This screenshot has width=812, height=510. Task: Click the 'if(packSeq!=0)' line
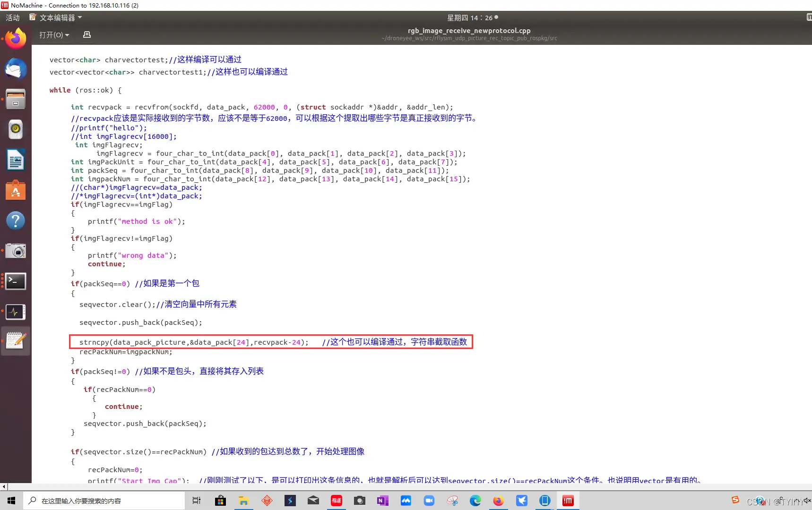click(x=167, y=372)
